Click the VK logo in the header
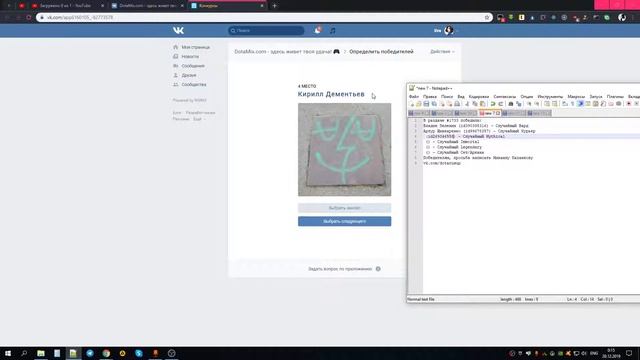This screenshot has height=360, width=640. point(178,30)
